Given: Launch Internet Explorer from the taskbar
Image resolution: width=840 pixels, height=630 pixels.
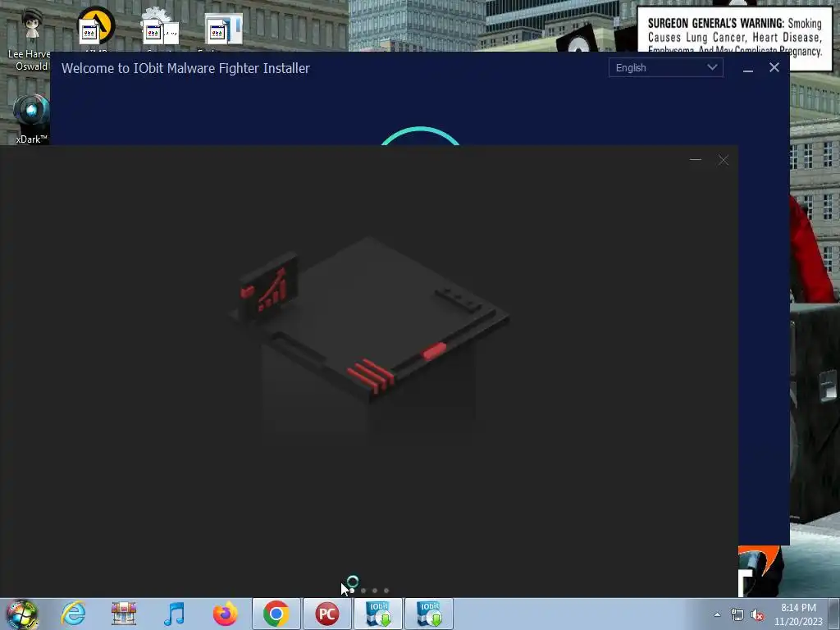Looking at the screenshot, I should pos(73,614).
